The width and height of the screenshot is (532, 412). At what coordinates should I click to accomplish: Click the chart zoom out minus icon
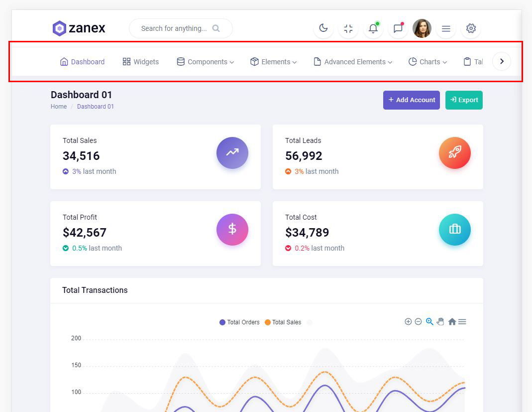(x=419, y=322)
